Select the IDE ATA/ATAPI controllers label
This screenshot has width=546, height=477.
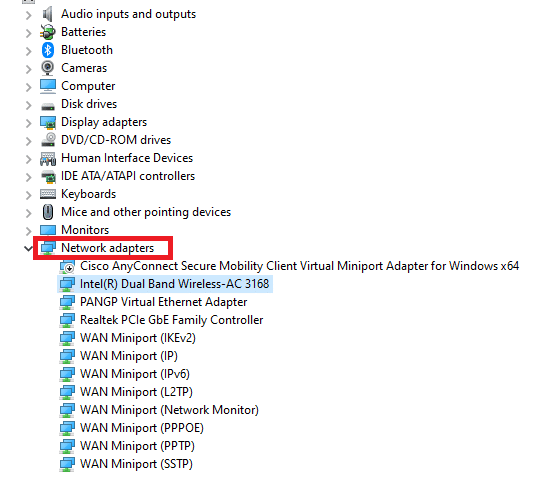click(128, 176)
